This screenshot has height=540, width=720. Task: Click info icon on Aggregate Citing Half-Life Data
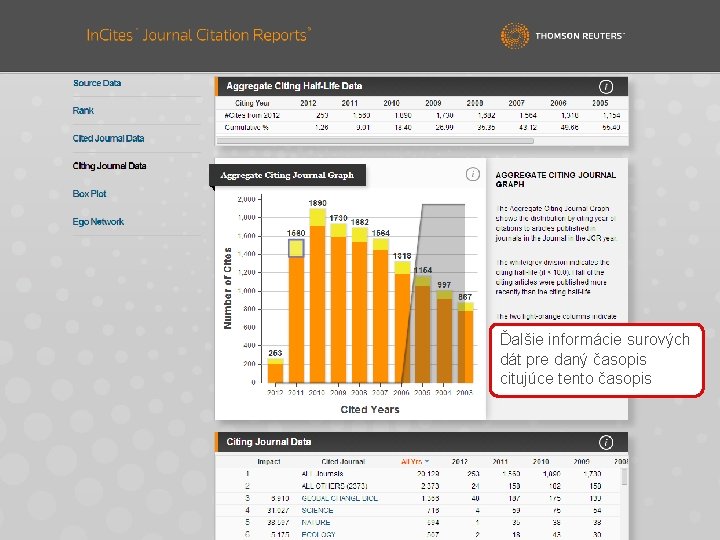[606, 86]
